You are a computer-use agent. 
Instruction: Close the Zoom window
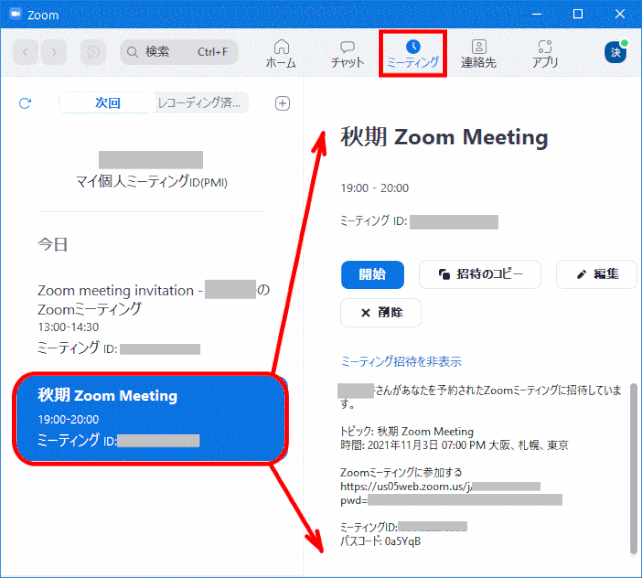tap(620, 14)
